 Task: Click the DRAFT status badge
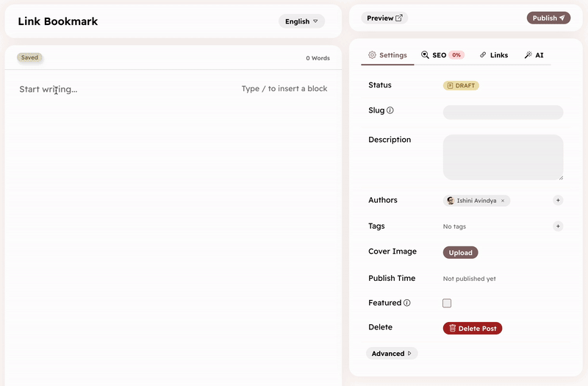[x=461, y=86]
